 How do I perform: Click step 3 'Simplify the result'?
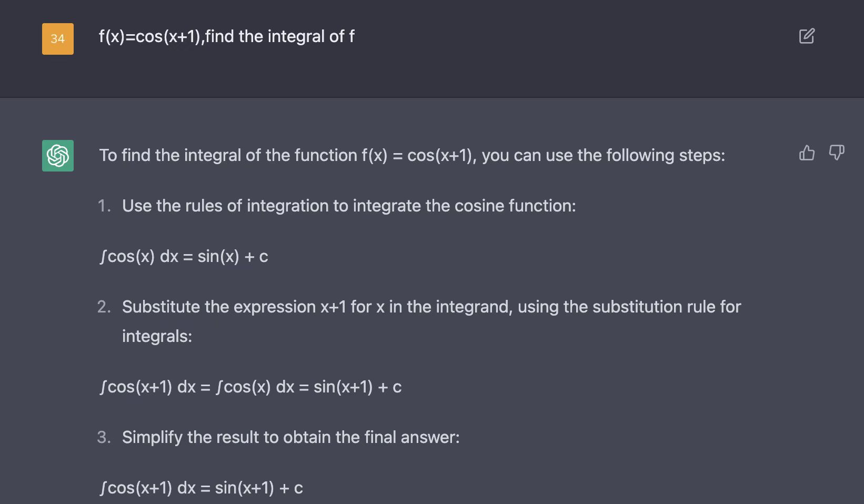click(x=291, y=437)
